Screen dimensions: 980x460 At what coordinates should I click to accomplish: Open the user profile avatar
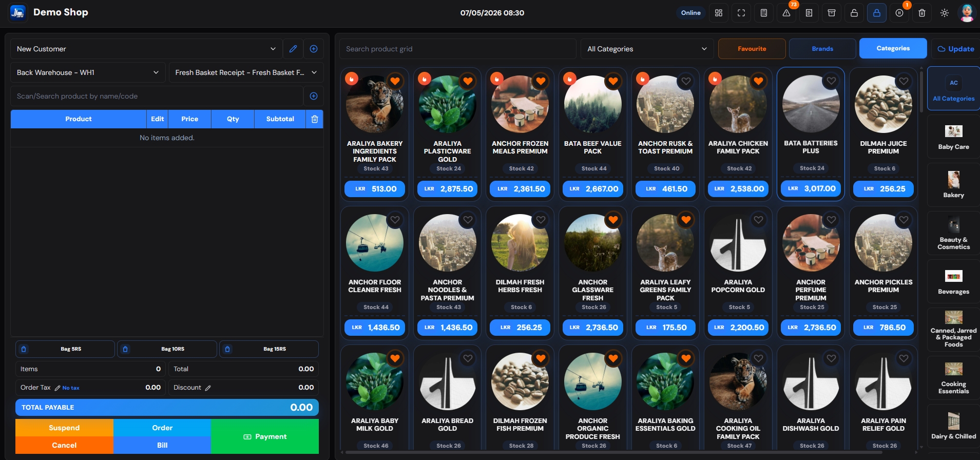coord(967,13)
